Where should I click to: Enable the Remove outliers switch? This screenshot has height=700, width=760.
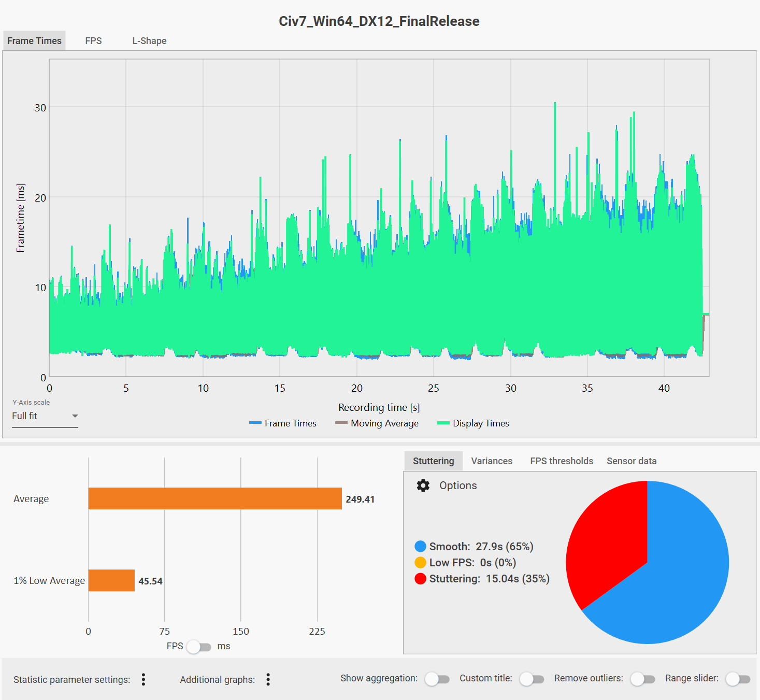click(x=642, y=679)
